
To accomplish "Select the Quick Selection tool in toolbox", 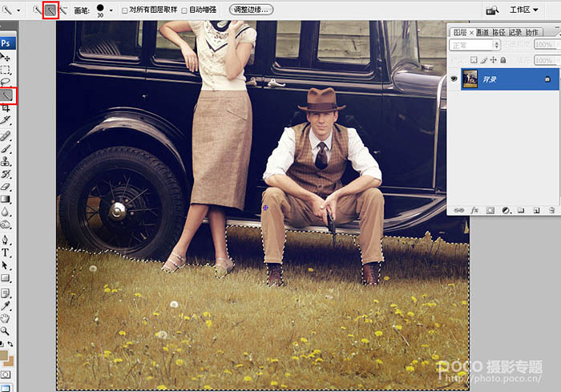I will point(6,95).
